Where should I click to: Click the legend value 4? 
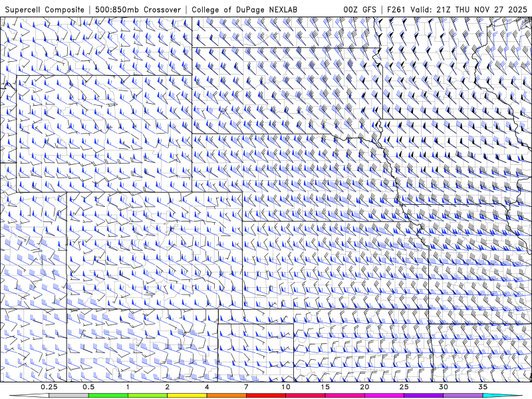click(207, 387)
